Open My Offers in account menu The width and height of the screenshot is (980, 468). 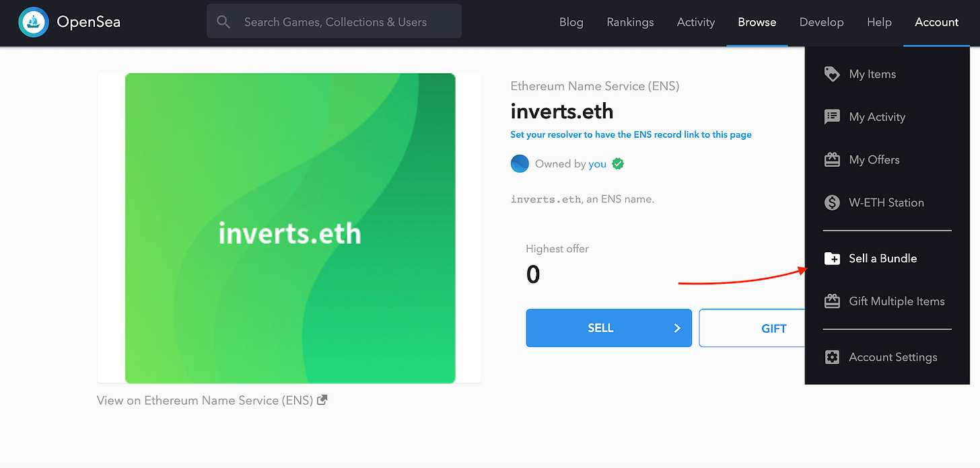click(x=874, y=159)
